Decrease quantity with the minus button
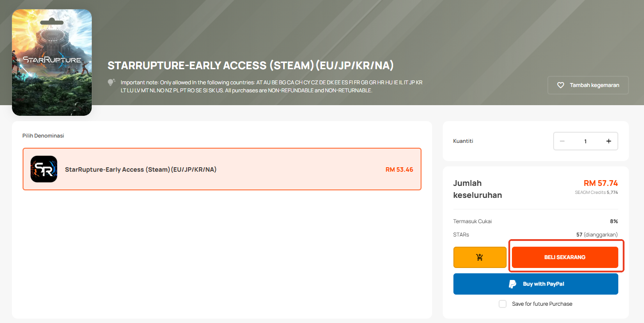 (x=562, y=141)
